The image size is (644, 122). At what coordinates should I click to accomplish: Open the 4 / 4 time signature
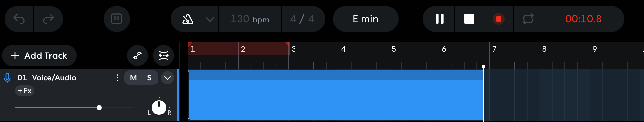(302, 19)
